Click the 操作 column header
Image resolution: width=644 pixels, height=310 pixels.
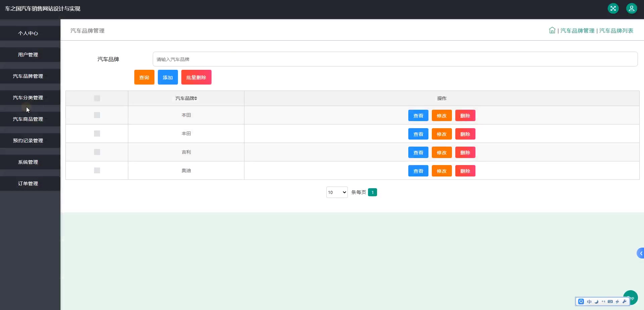pyautogui.click(x=442, y=98)
